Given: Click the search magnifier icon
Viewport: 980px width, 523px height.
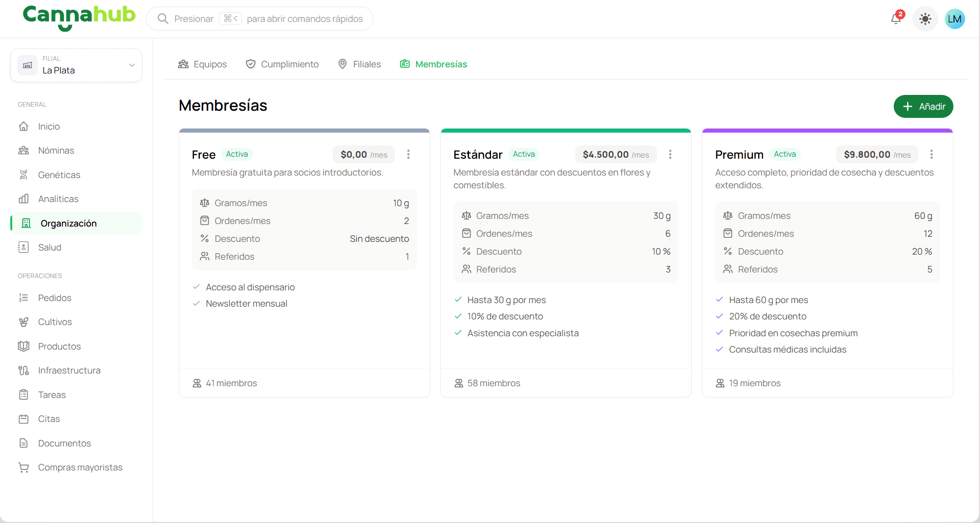Looking at the screenshot, I should [x=163, y=19].
